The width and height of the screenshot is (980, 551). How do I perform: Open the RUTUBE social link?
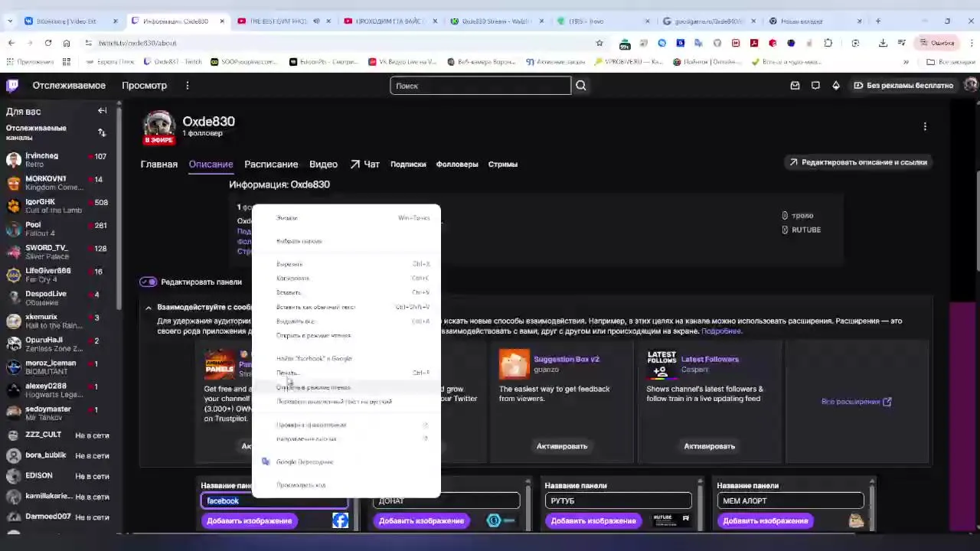tap(802, 230)
